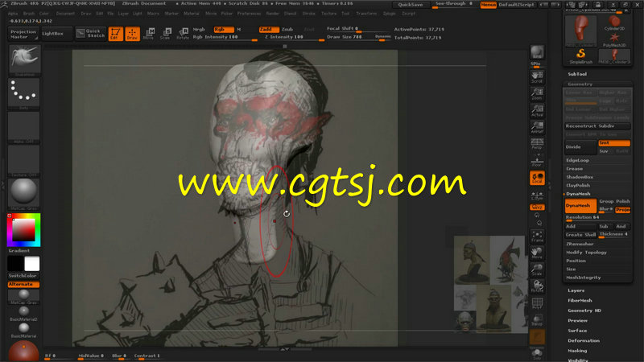The image size is (644, 362).
Task: Toggle XYZ rotation mode
Action: [537, 208]
